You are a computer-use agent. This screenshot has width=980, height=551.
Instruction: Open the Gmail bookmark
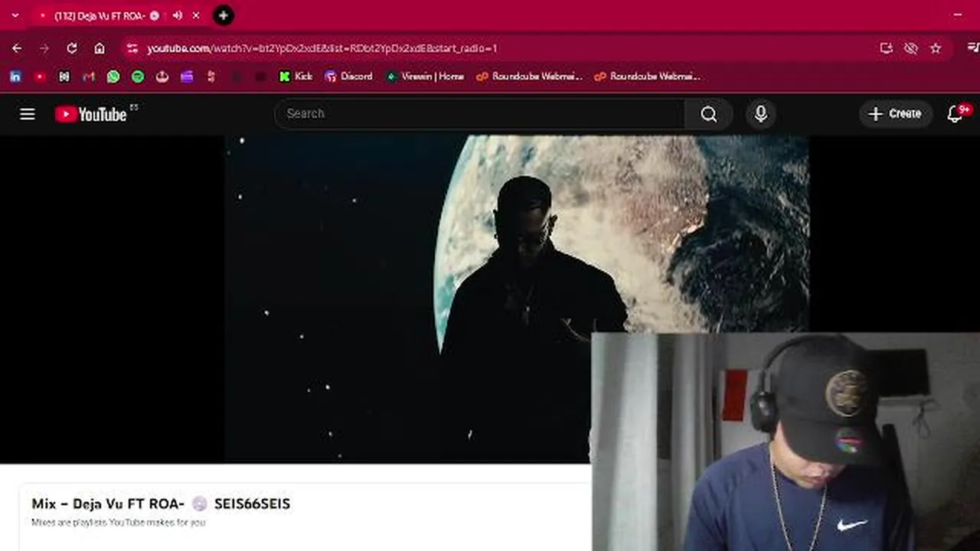click(x=89, y=77)
